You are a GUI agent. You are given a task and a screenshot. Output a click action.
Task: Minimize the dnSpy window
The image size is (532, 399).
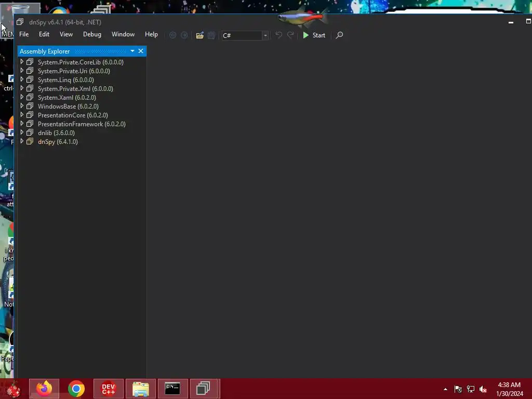[x=511, y=22]
